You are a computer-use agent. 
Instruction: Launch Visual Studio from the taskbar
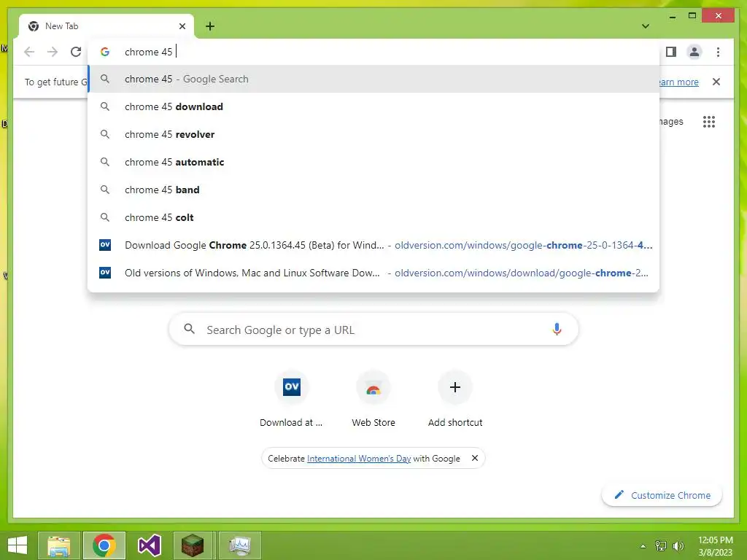click(149, 545)
